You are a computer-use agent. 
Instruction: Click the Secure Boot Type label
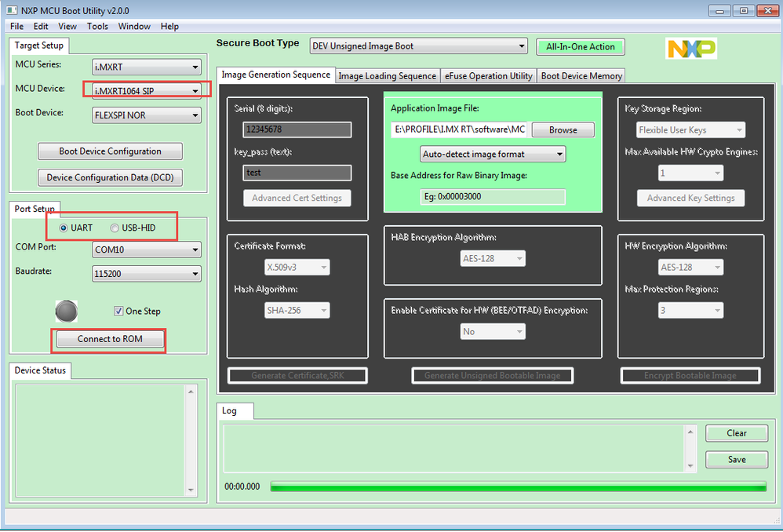tap(257, 43)
